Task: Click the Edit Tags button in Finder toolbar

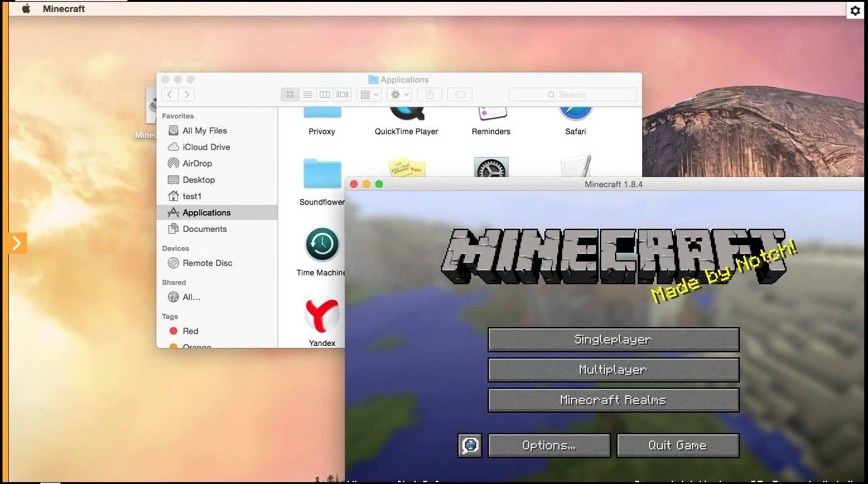Action: 460,95
